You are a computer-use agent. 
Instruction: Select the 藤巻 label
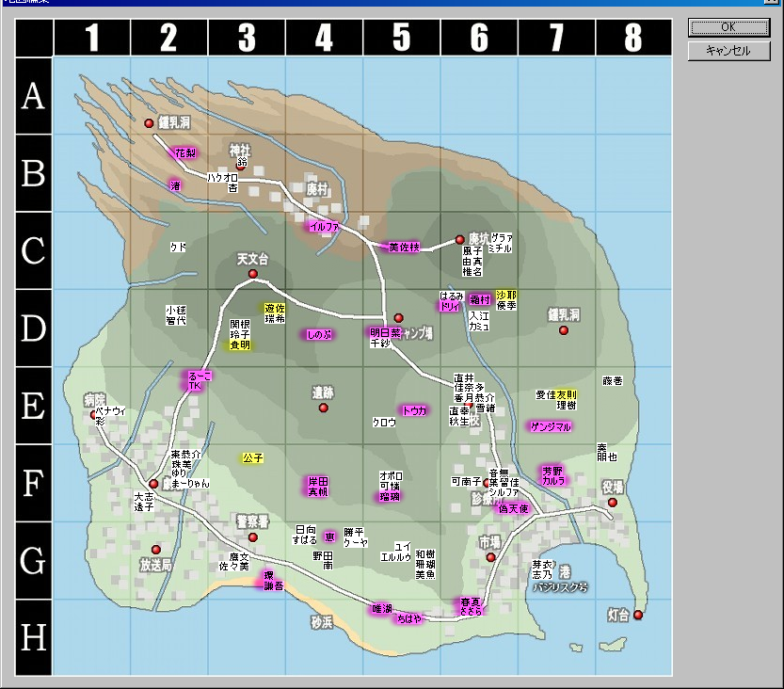coord(613,381)
